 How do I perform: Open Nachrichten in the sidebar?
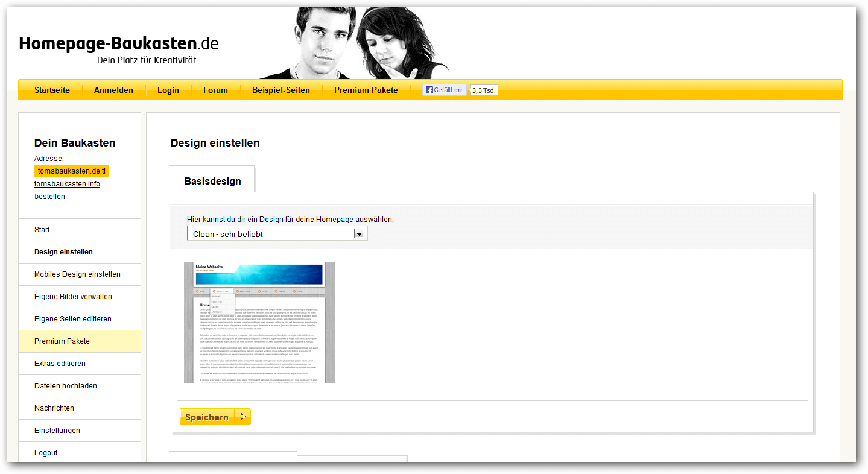[80, 408]
